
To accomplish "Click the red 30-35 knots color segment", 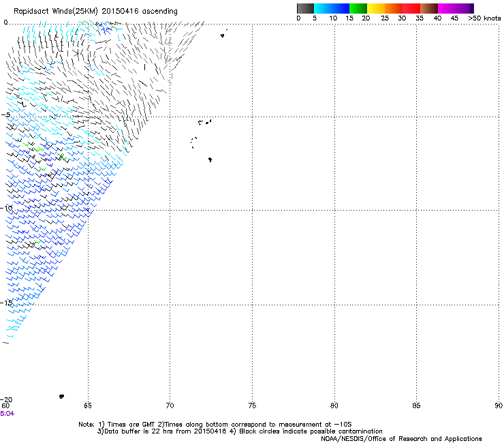I will [x=411, y=8].
